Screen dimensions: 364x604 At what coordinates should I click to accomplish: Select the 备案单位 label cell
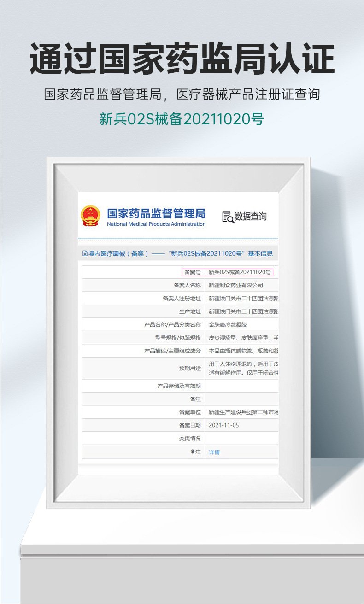click(x=144, y=412)
